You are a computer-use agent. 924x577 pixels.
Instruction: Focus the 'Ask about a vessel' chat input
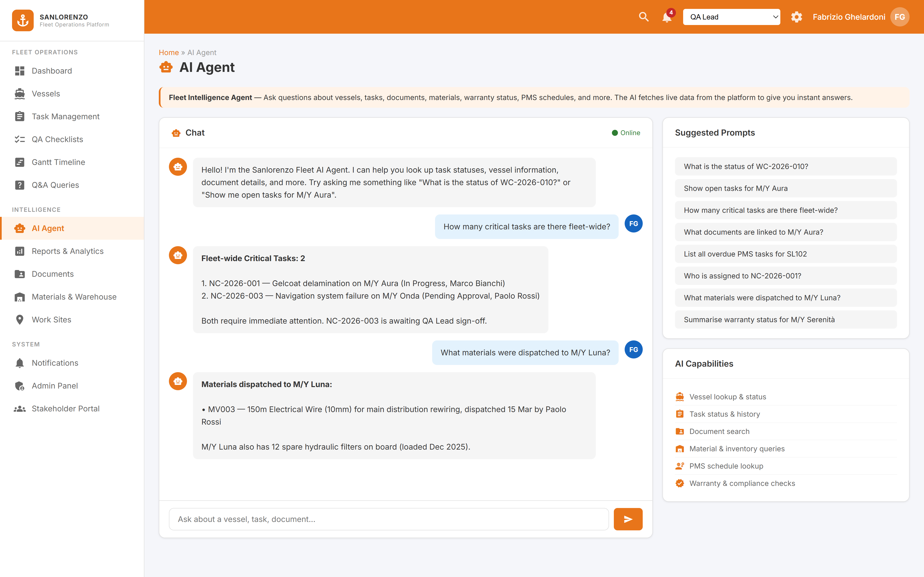(388, 519)
